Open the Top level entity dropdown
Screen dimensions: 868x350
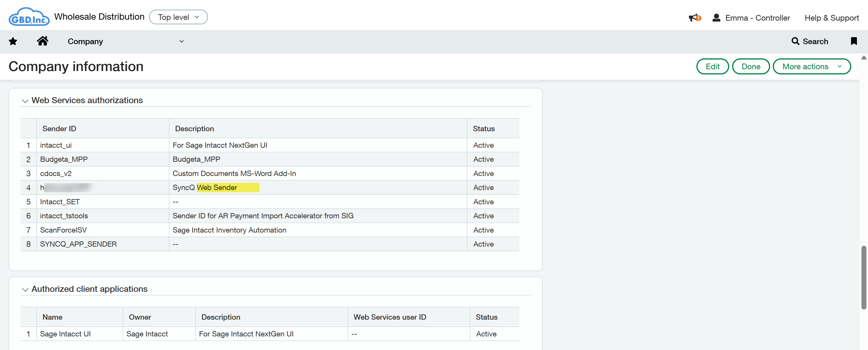pyautogui.click(x=178, y=17)
